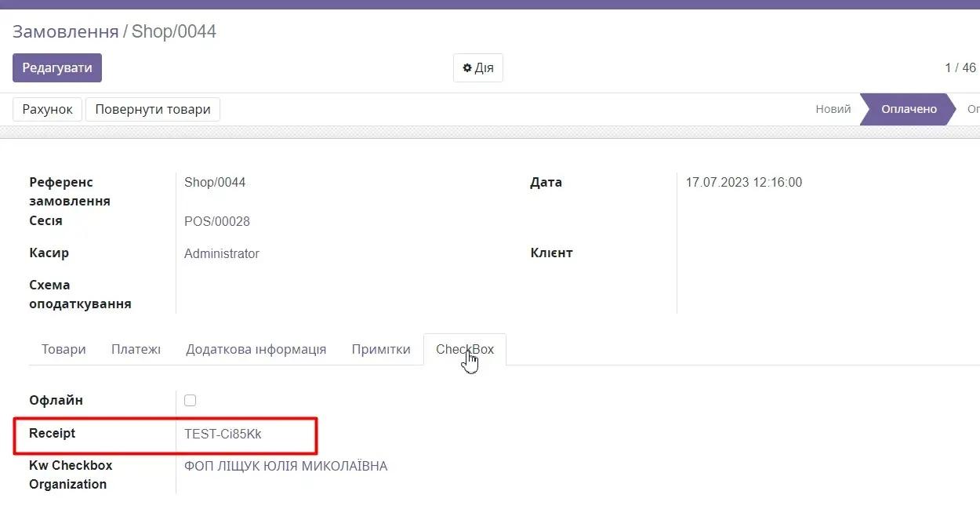The height and width of the screenshot is (509, 980).
Task: Click the Оплачено status stage
Action: (x=909, y=109)
